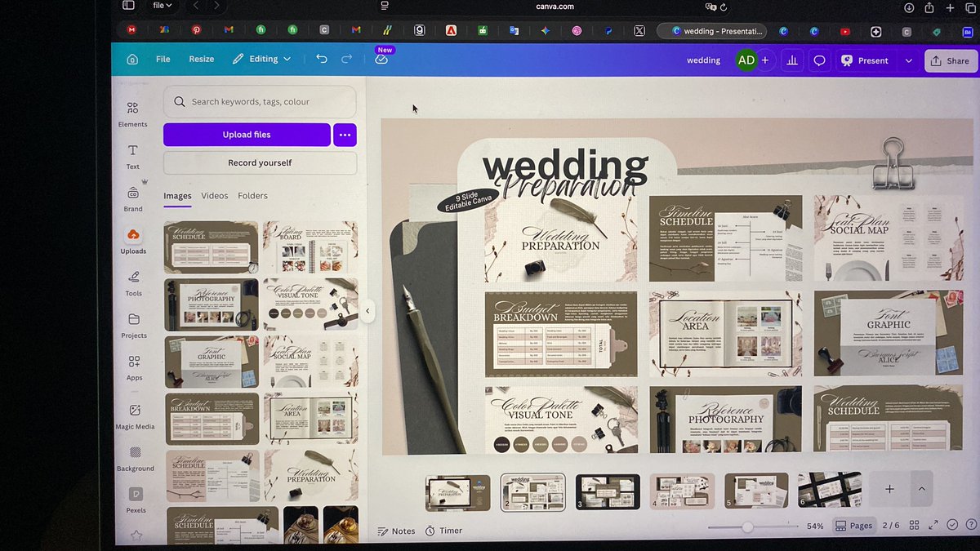Open more upload options button
The width and height of the screenshot is (980, 551).
pyautogui.click(x=345, y=135)
